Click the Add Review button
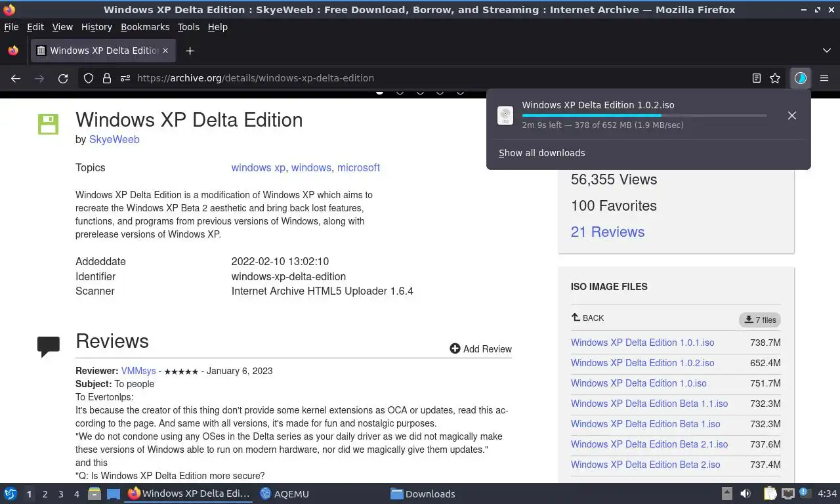This screenshot has width=840, height=504. (481, 349)
